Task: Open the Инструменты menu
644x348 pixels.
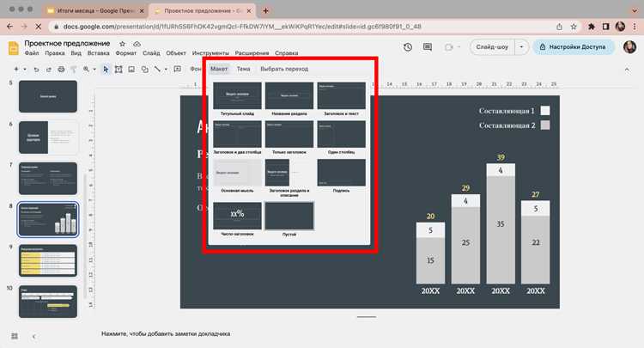Action: (210, 53)
